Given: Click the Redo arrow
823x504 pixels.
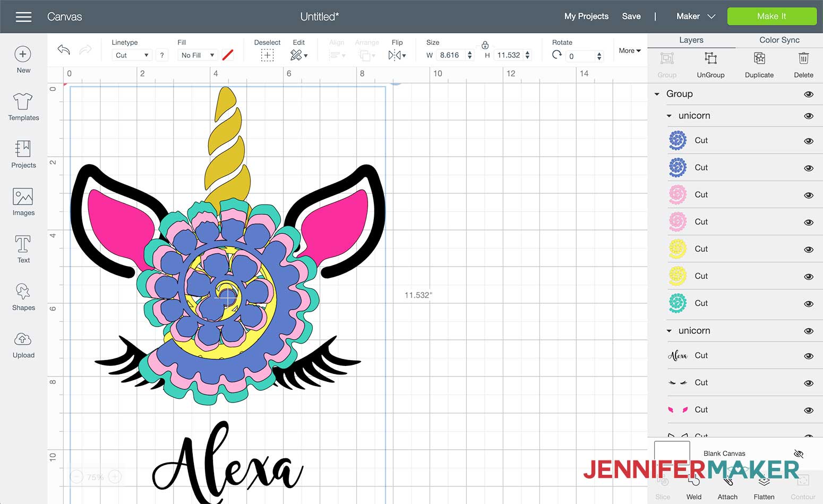Looking at the screenshot, I should click(85, 50).
